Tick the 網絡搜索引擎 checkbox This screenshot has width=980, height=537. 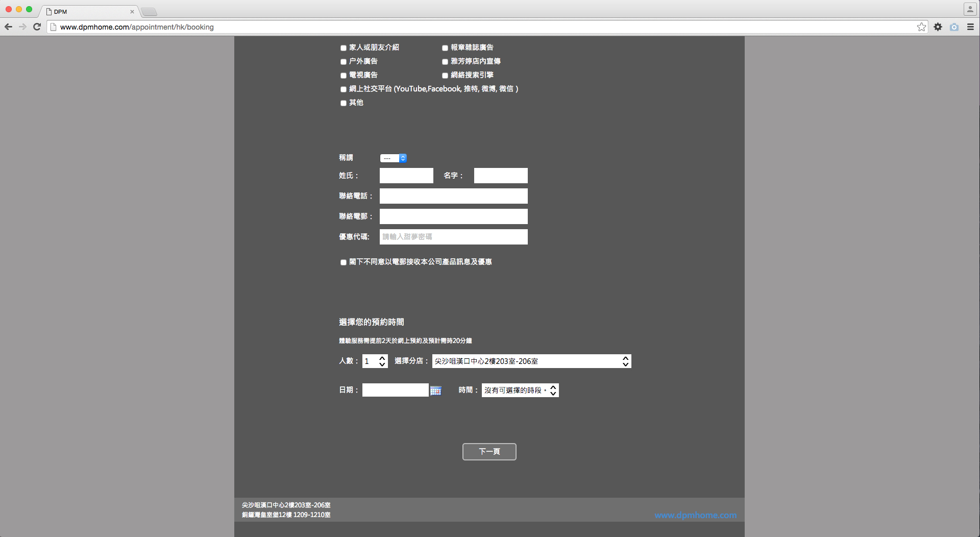tap(445, 76)
